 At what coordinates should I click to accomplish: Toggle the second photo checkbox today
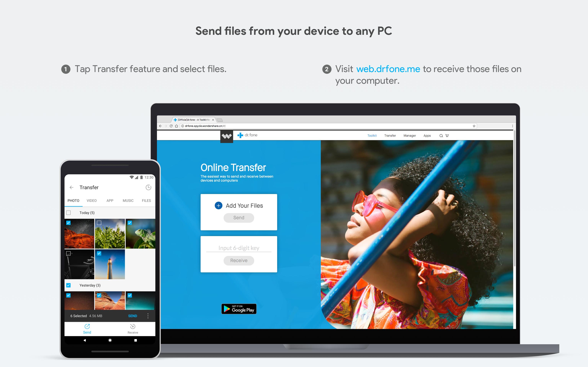click(x=99, y=223)
